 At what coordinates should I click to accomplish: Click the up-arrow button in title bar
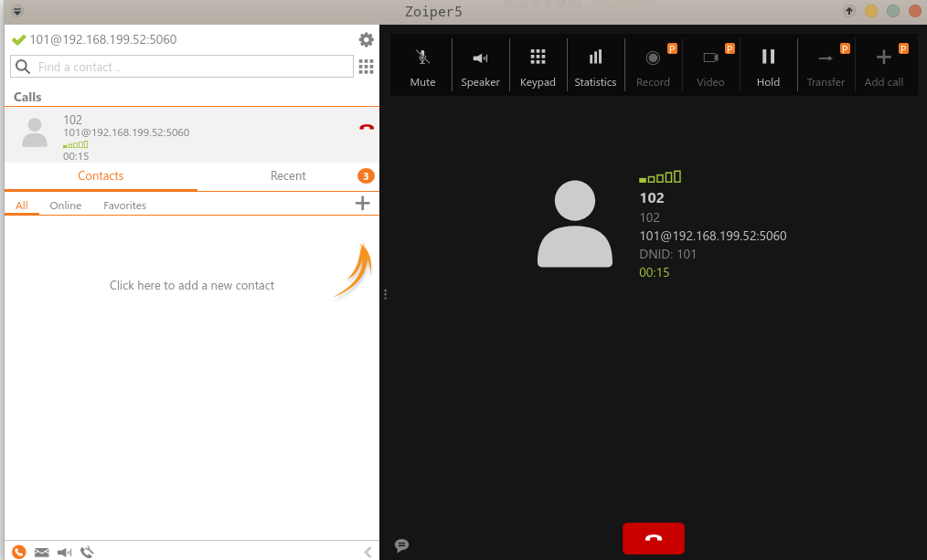click(849, 11)
